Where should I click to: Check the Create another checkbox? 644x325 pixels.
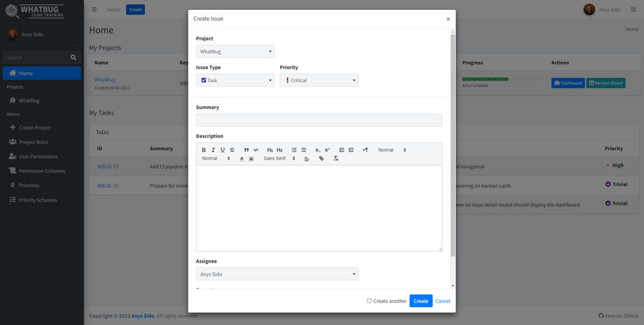369,300
